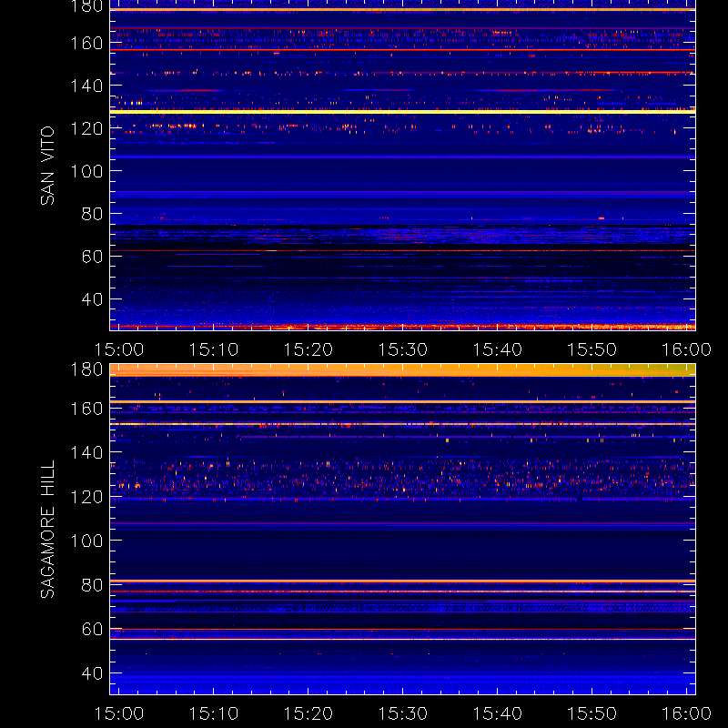The width and height of the screenshot is (728, 728).
Task: Click orange band near 82 in Sagamore Hill spectrogram
Action: [x=402, y=581]
